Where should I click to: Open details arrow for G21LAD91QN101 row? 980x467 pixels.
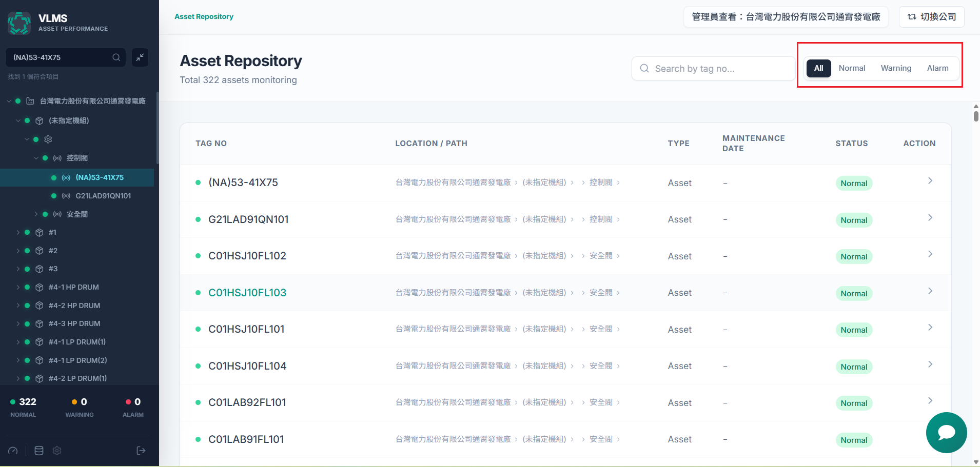(x=930, y=218)
